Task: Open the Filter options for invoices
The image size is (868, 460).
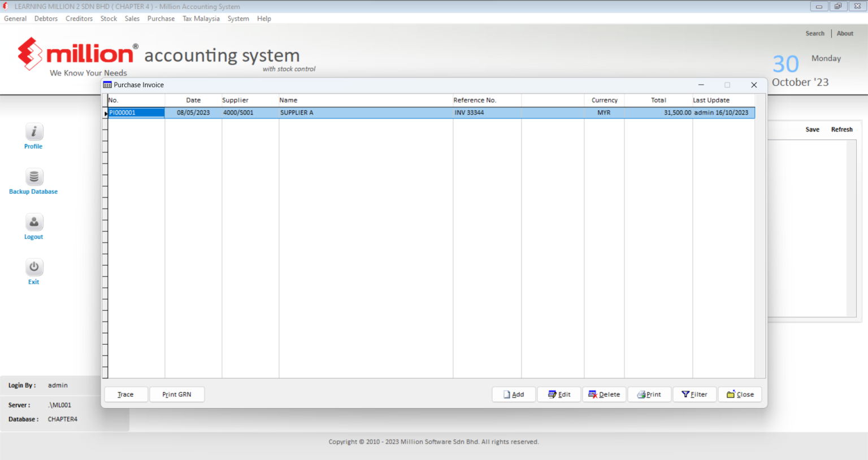Action: [695, 394]
